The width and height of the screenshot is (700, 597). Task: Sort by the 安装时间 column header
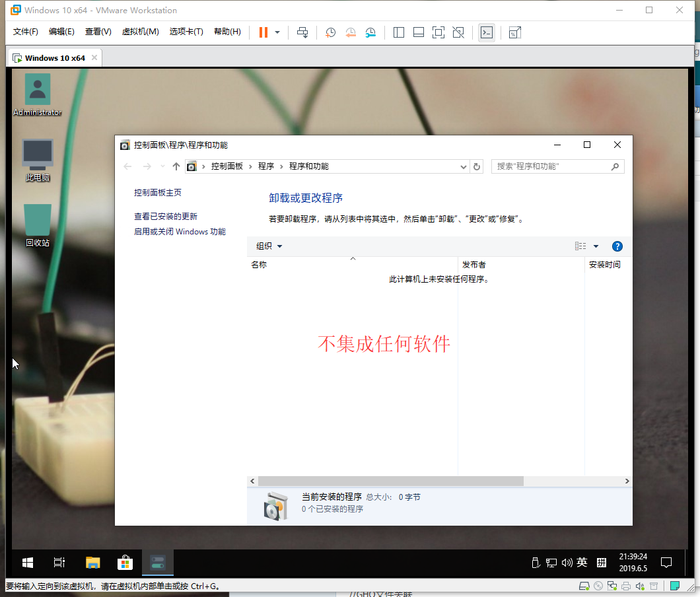tap(608, 265)
